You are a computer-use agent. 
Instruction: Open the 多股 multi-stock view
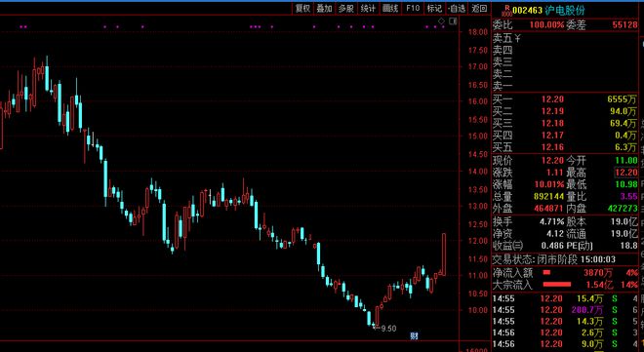pos(345,8)
